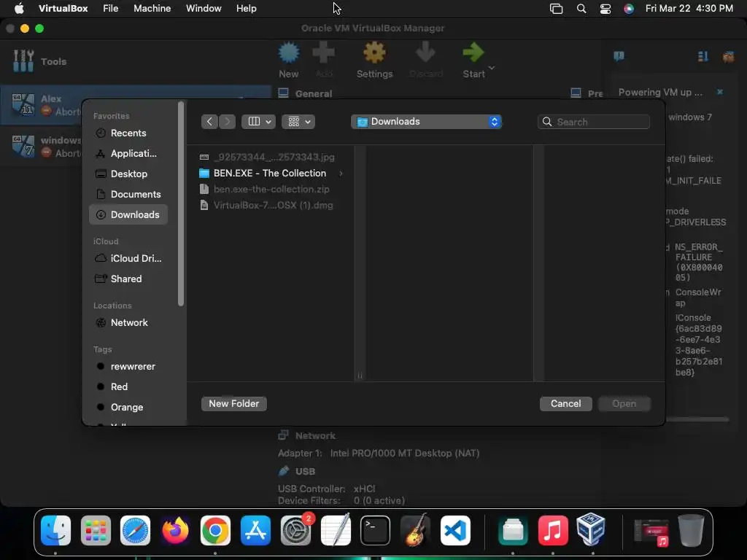Open Launchpad from the Dock

(96, 530)
